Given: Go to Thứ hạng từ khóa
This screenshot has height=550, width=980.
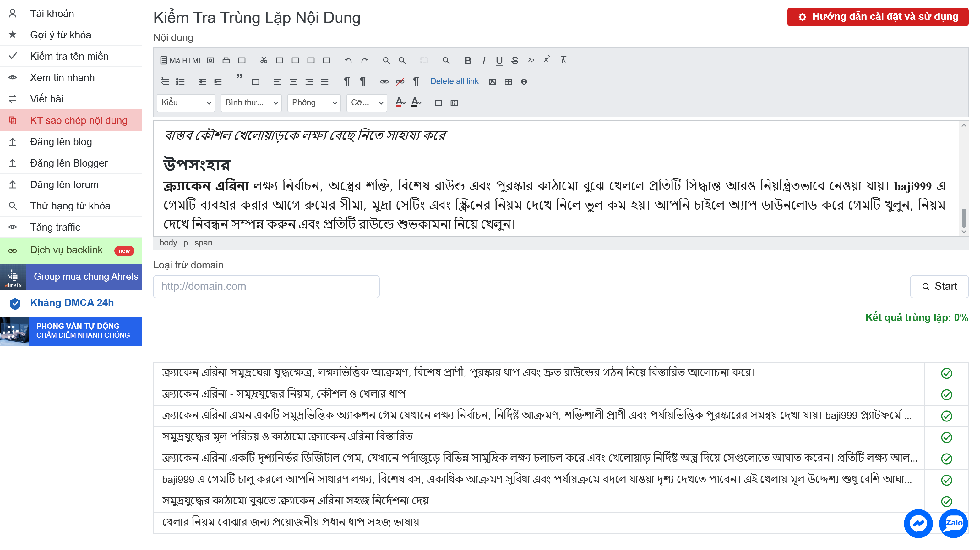Looking at the screenshot, I should click(x=71, y=206).
